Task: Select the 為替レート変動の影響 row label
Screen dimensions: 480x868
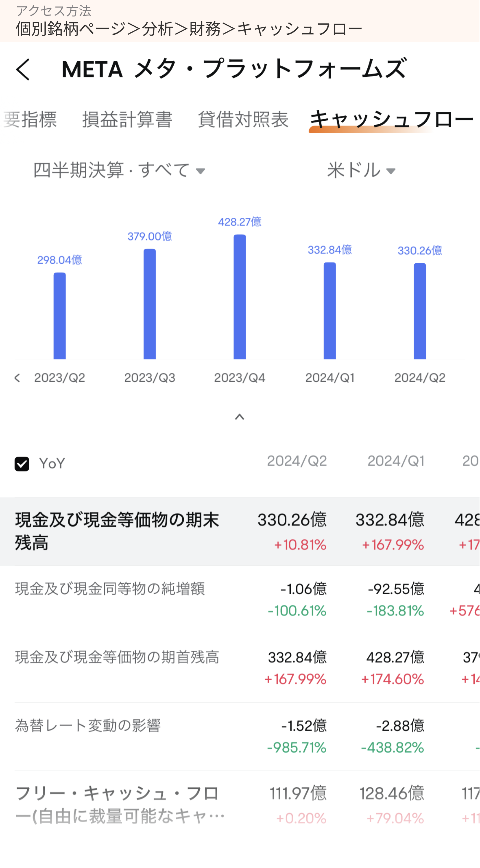Action: [88, 726]
